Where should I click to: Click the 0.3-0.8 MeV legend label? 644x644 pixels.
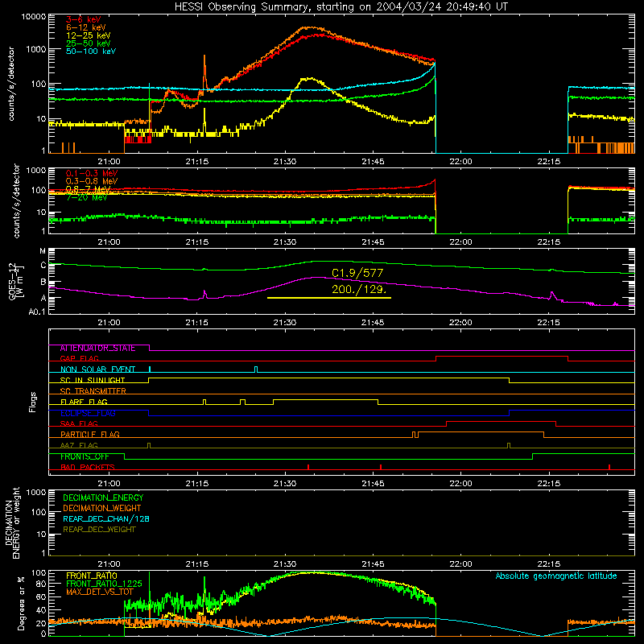tap(92, 181)
